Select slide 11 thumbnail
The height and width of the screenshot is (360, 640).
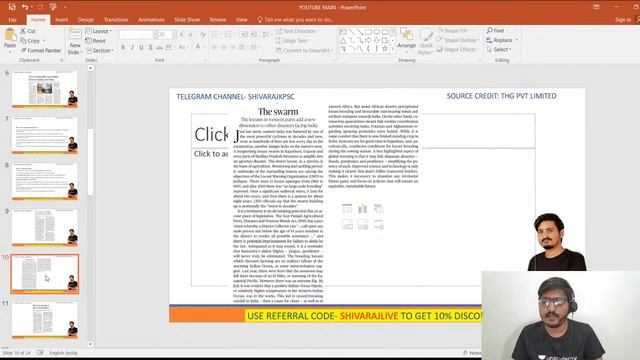tap(44, 319)
